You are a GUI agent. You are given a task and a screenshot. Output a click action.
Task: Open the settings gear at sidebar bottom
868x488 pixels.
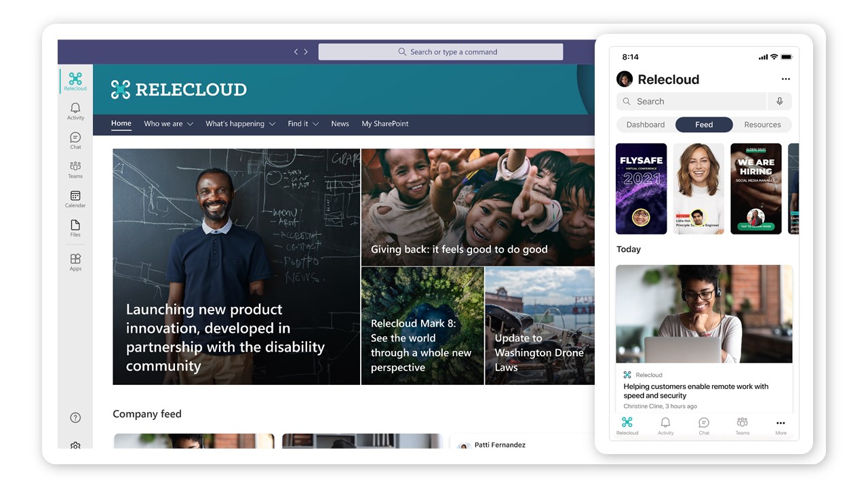point(75,445)
